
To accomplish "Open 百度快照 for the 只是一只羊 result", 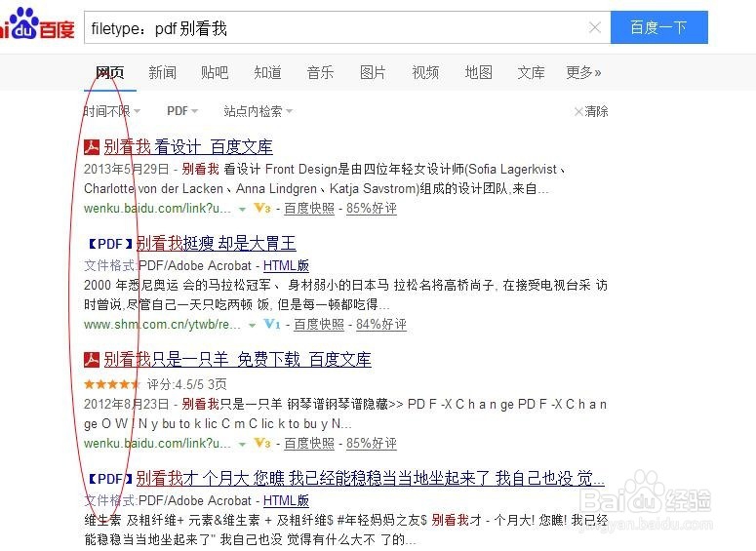I will pos(309,443).
